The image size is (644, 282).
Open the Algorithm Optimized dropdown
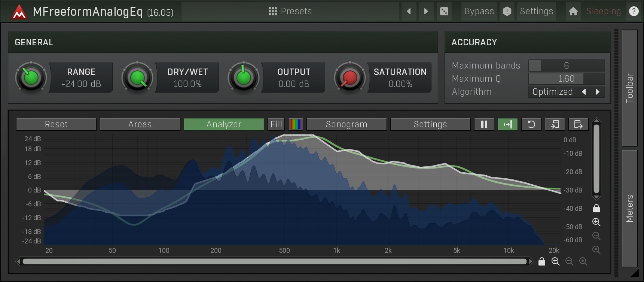(x=553, y=92)
